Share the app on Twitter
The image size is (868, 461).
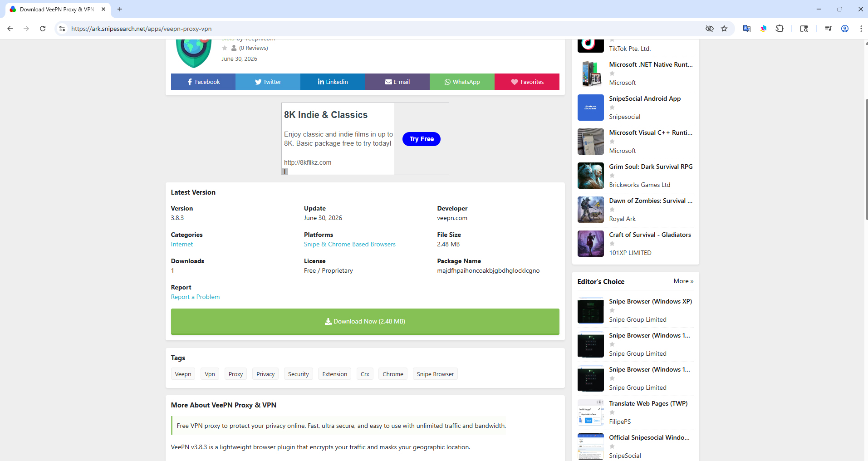pyautogui.click(x=268, y=82)
